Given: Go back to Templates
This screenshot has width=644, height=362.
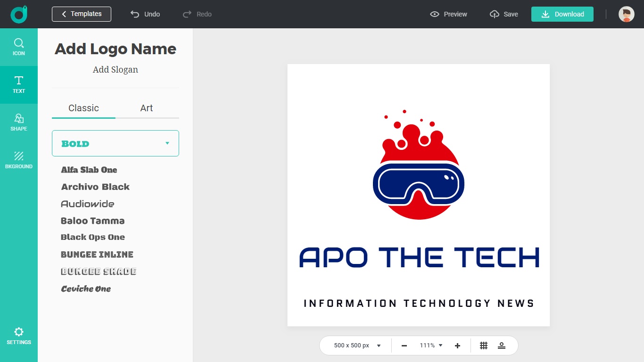Looking at the screenshot, I should (x=82, y=14).
